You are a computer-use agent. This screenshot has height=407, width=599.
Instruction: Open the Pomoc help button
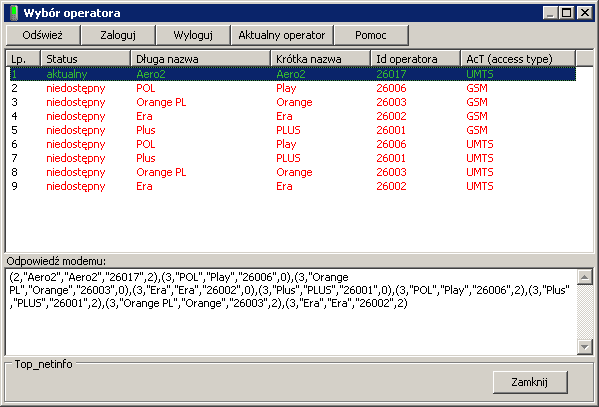coord(371,35)
